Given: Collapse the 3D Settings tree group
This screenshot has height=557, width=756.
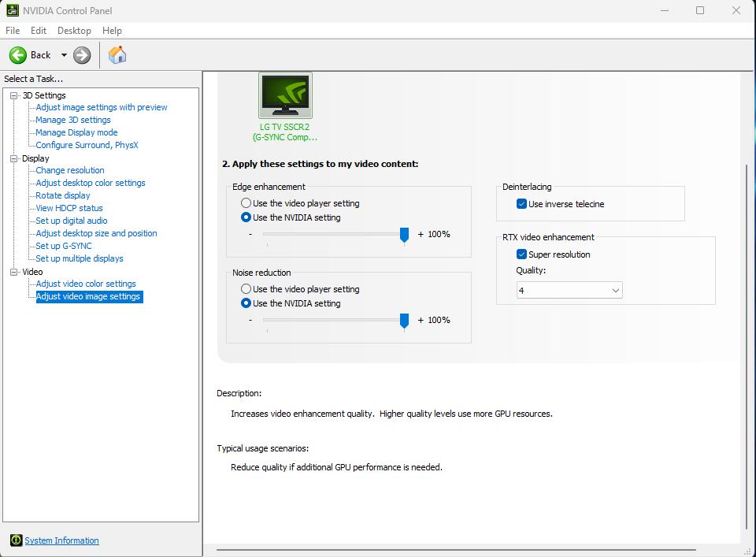Looking at the screenshot, I should (14, 95).
